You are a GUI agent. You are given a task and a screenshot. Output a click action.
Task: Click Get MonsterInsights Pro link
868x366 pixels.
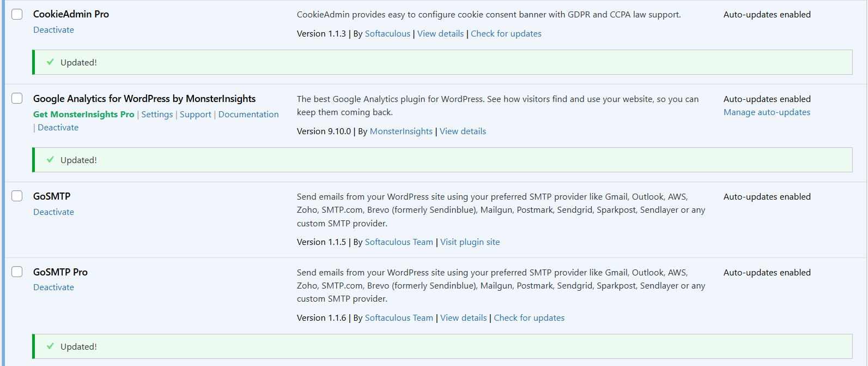click(x=83, y=115)
